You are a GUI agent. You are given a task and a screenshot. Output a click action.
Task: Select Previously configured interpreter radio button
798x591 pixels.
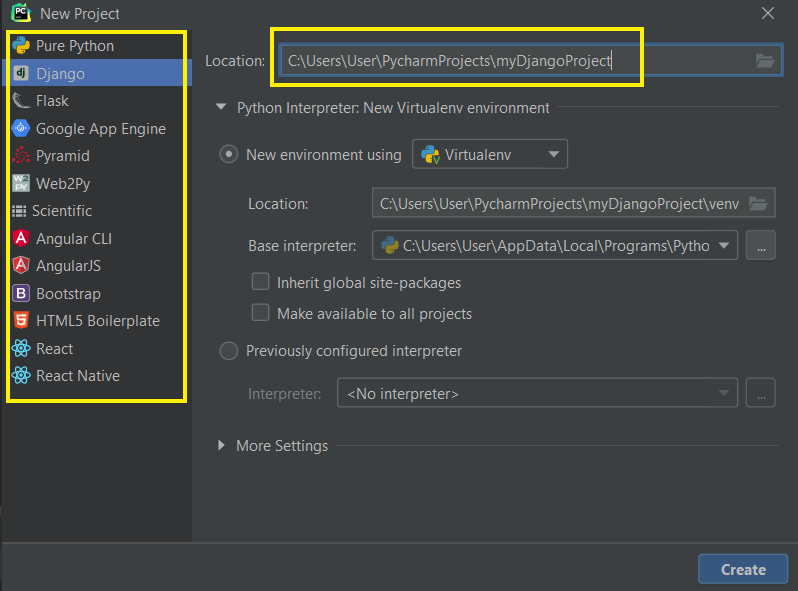[229, 351]
